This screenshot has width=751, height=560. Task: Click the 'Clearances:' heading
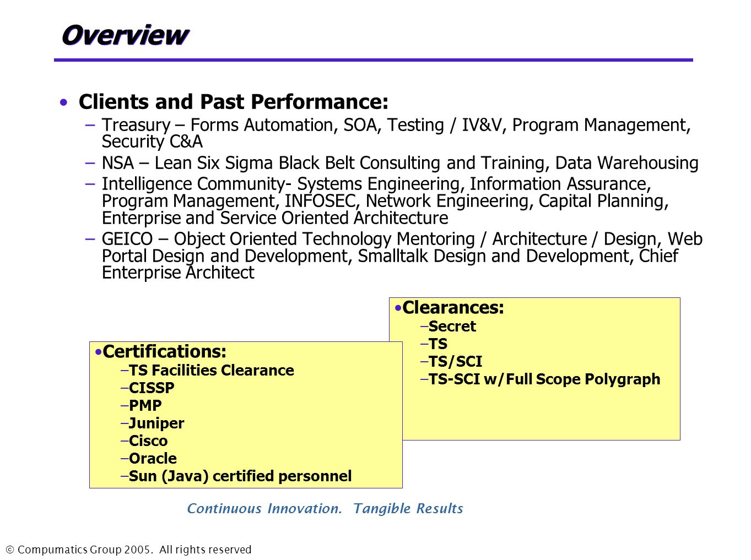coord(453,307)
